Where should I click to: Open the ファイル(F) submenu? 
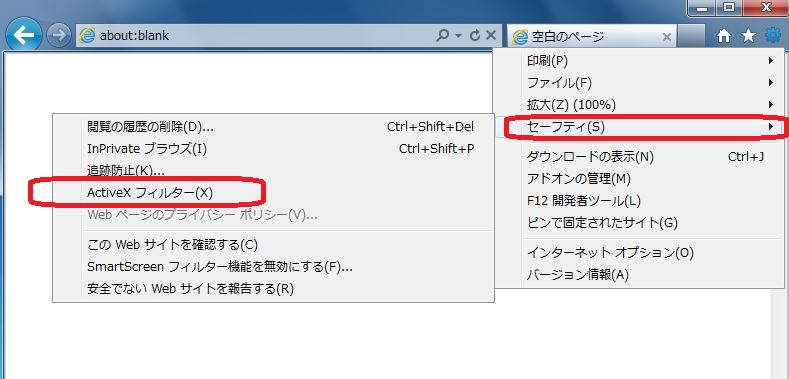(639, 83)
